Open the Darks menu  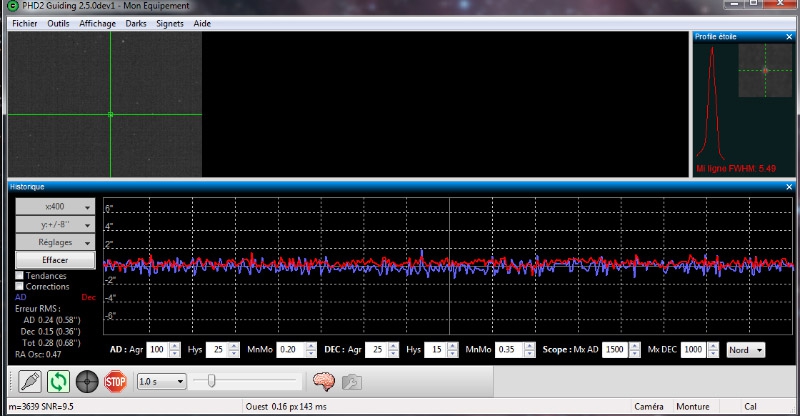click(x=136, y=23)
